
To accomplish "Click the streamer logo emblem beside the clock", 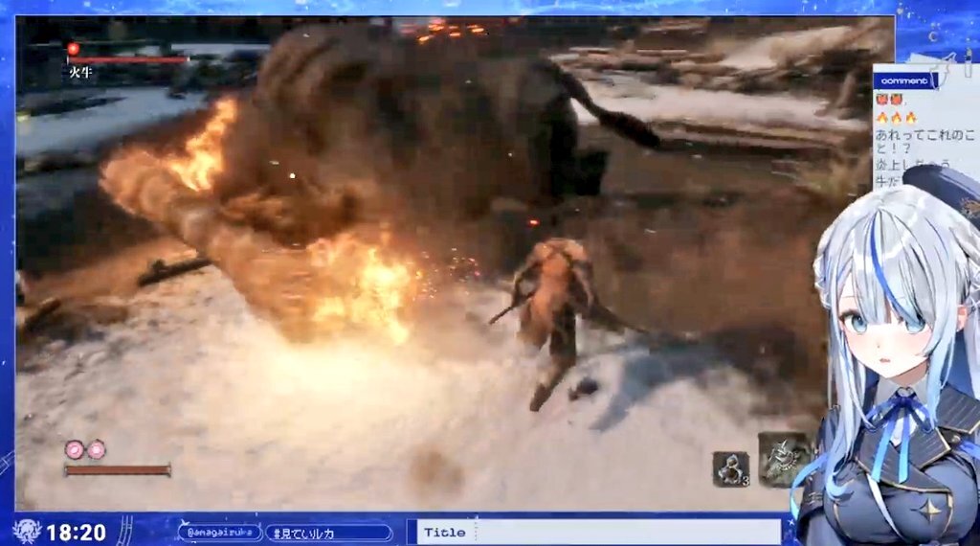I will coord(27,532).
